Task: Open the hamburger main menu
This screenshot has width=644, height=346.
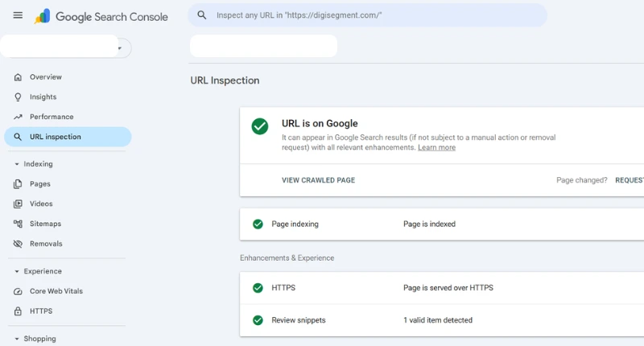Action: click(x=18, y=15)
